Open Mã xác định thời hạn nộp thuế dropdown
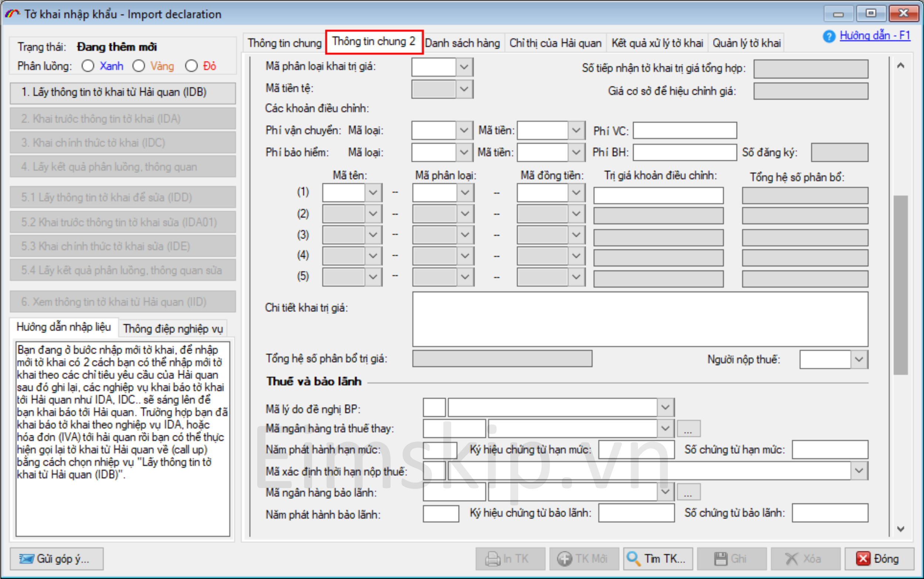This screenshot has width=924, height=579. (859, 471)
